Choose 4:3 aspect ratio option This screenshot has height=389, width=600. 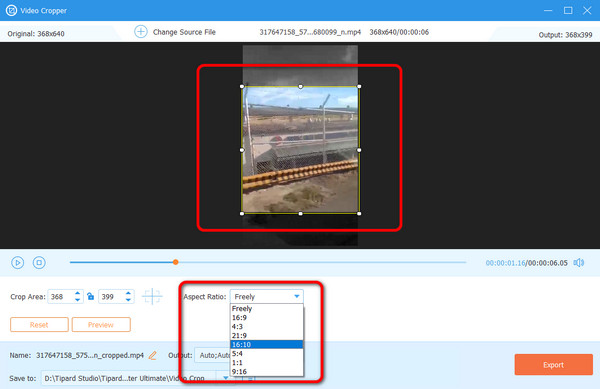(267, 327)
